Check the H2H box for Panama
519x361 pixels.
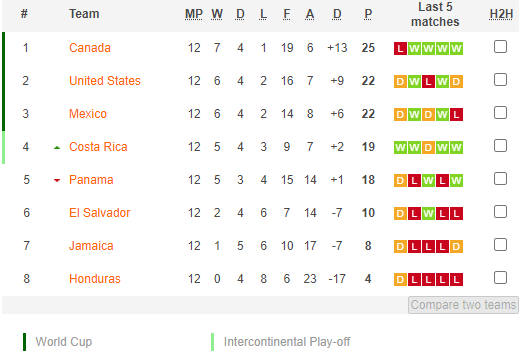tap(500, 179)
